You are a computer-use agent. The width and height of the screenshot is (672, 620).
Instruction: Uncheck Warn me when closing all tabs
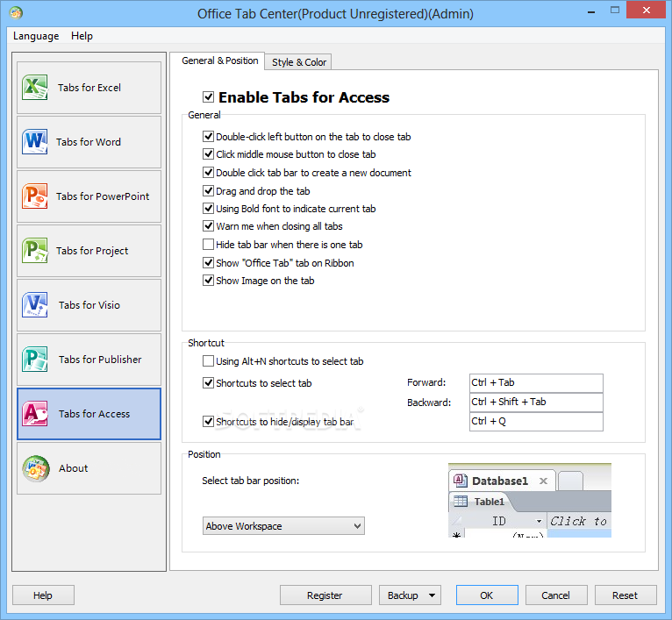208,225
